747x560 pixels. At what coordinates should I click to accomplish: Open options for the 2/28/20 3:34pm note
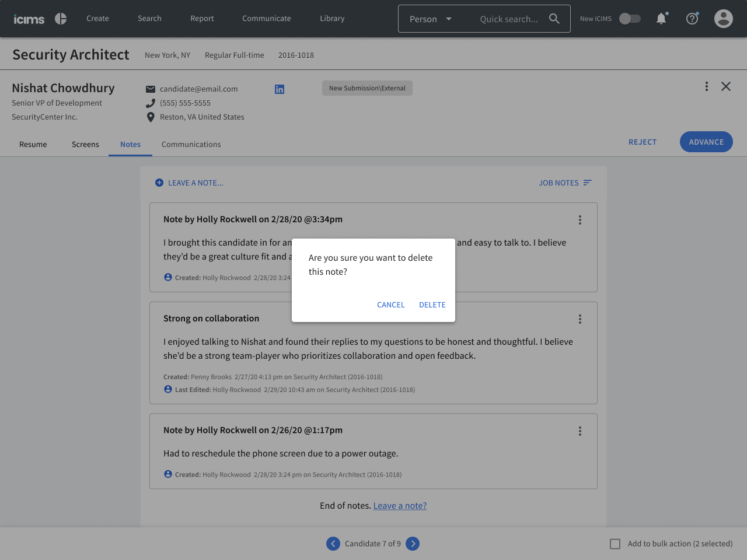pyautogui.click(x=580, y=220)
